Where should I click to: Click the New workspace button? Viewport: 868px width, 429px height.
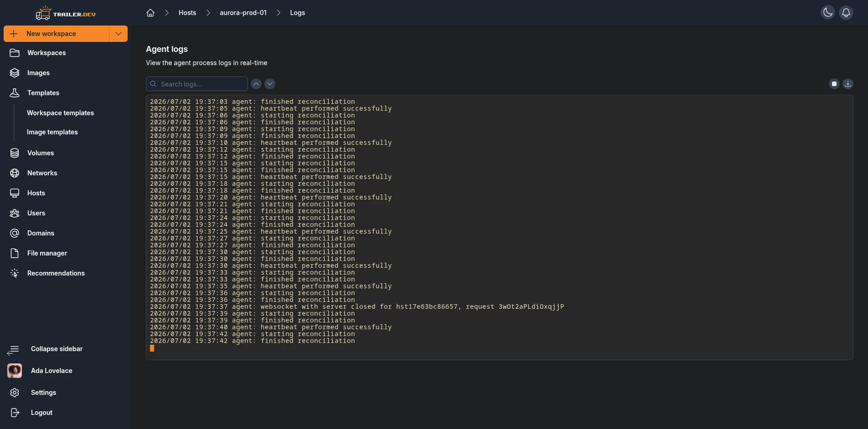(x=57, y=34)
